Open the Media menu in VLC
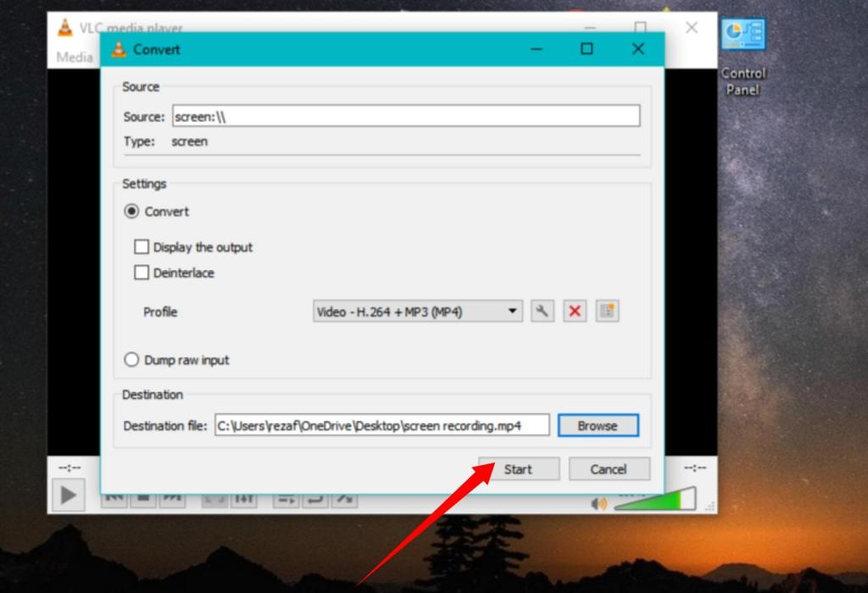 tap(75, 58)
